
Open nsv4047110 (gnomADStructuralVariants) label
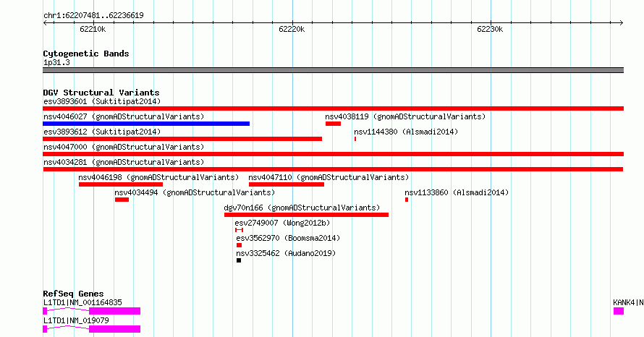tap(329, 177)
